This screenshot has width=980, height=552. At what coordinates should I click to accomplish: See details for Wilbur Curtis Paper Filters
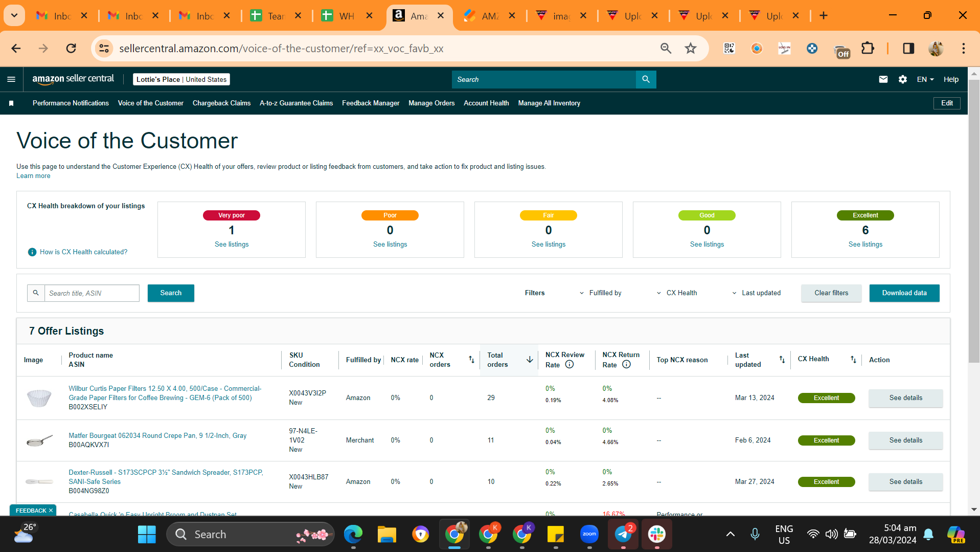click(x=905, y=398)
